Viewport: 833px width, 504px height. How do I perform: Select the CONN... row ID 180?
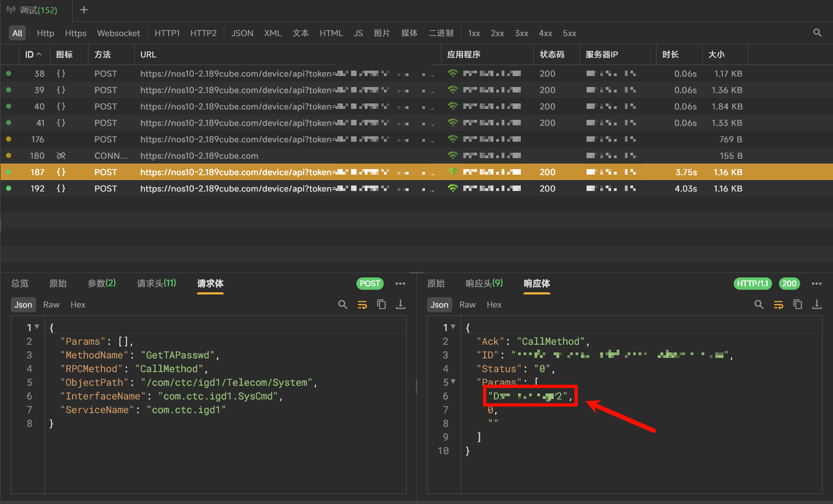click(416, 155)
